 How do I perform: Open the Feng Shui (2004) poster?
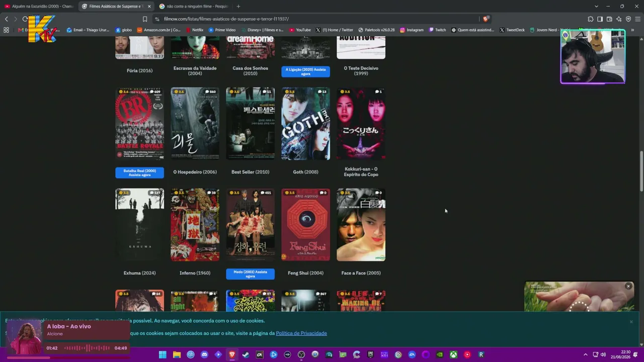305,225
